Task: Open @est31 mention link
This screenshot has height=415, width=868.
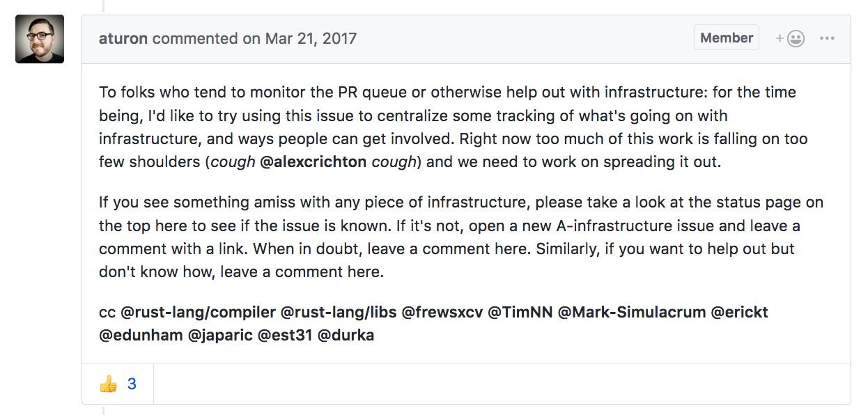Action: pyautogui.click(x=284, y=335)
